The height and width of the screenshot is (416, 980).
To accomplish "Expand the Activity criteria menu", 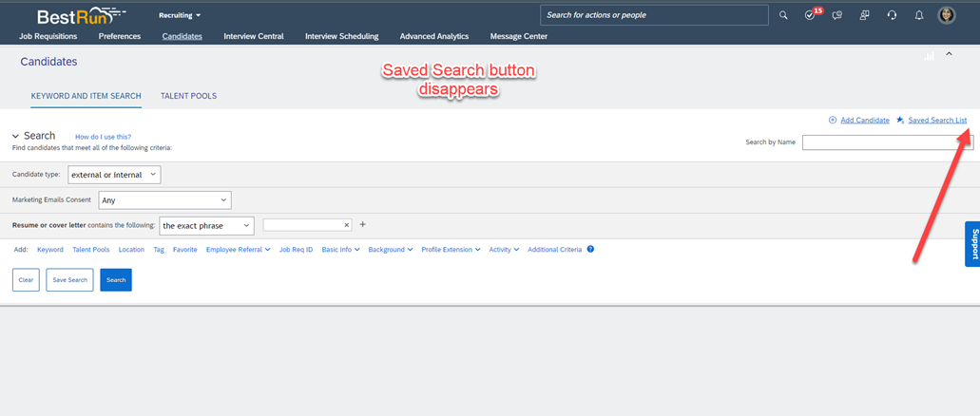I will pyautogui.click(x=505, y=249).
